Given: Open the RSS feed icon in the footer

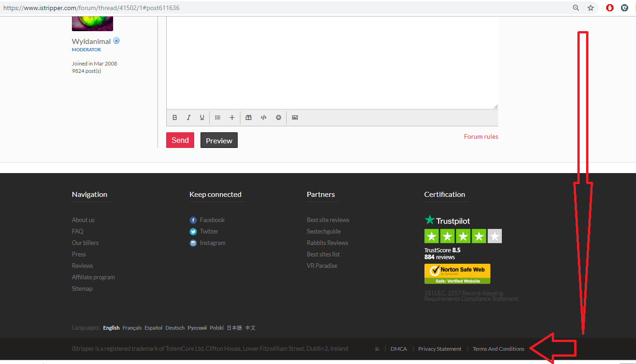Looking at the screenshot, I should [x=377, y=349].
